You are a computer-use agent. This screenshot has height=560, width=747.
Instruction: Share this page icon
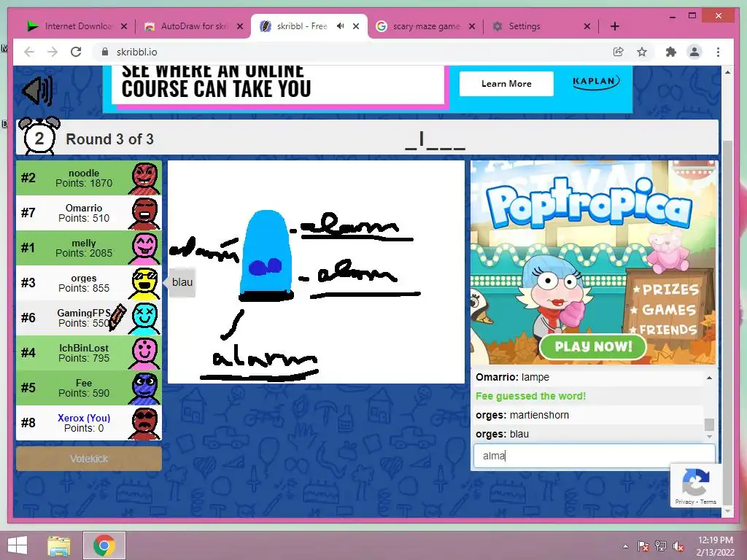click(619, 52)
